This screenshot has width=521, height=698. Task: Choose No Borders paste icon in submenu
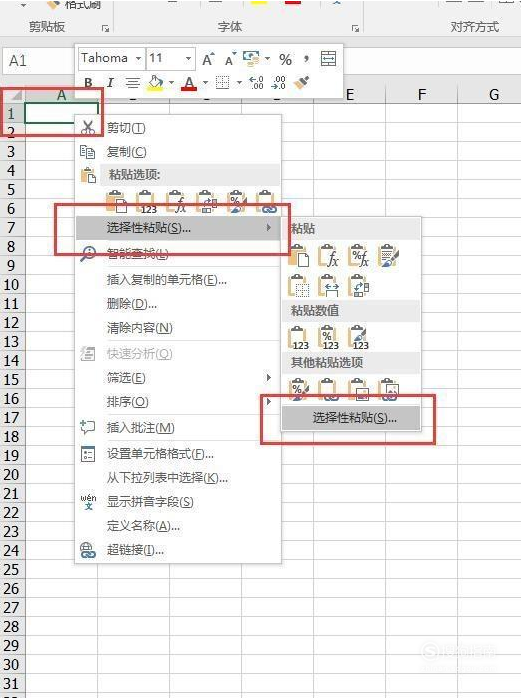click(299, 286)
